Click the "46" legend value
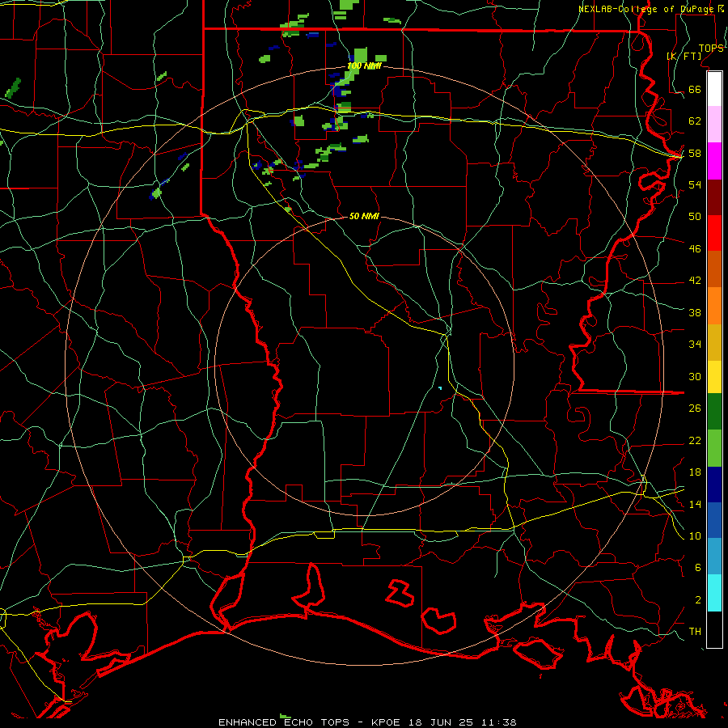 point(695,249)
